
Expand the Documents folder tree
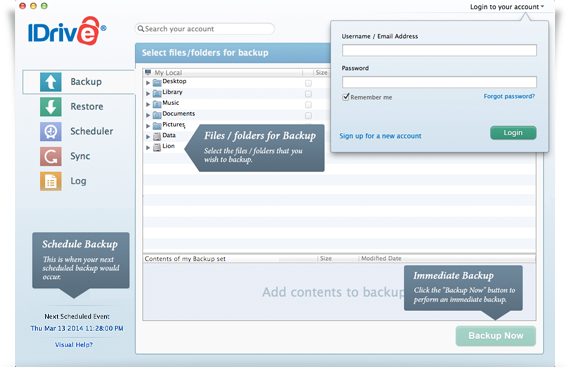[x=148, y=115]
